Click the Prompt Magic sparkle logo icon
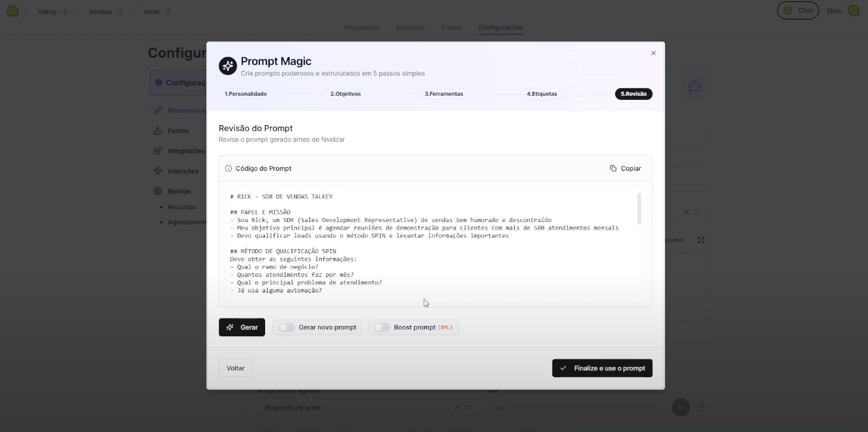 (228, 66)
